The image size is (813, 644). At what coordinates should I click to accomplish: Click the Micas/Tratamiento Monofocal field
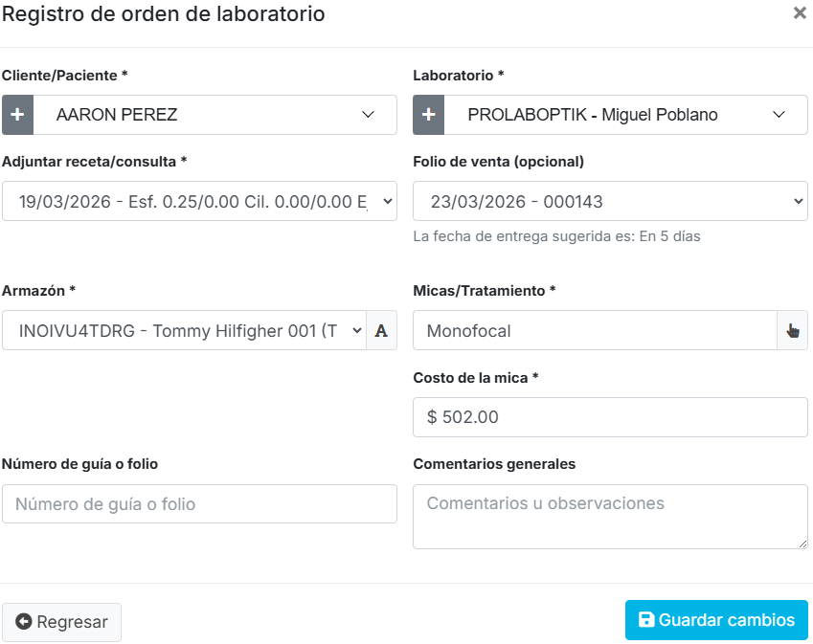click(594, 331)
